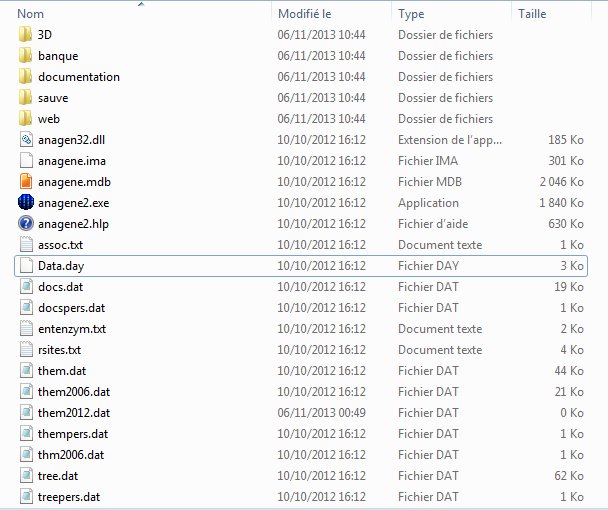Select the them2012.dat file row
608x510 pixels.
tap(73, 413)
